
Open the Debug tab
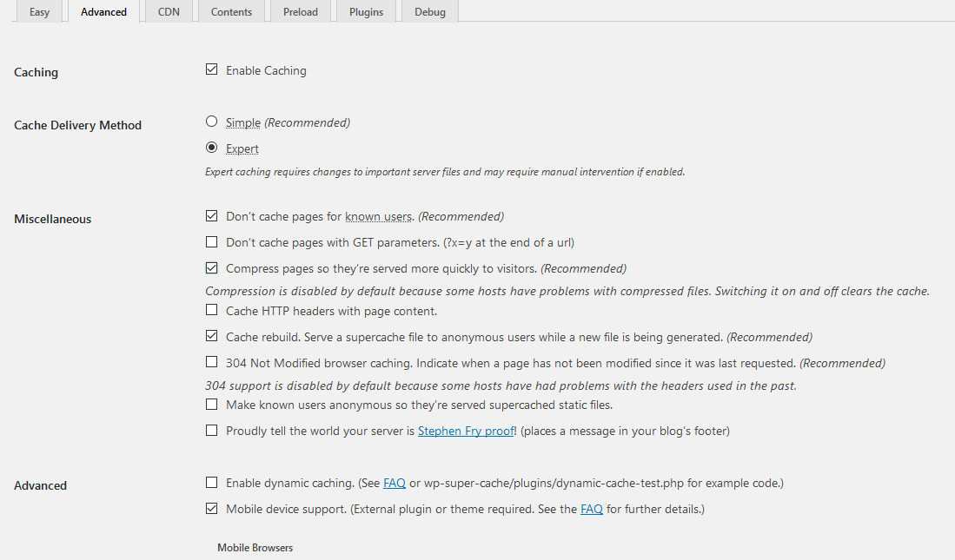click(430, 12)
